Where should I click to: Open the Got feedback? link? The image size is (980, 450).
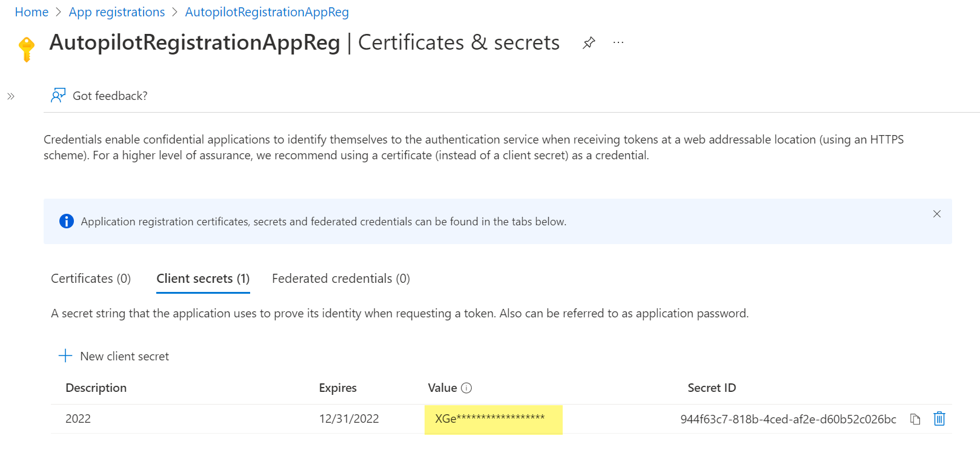point(110,96)
